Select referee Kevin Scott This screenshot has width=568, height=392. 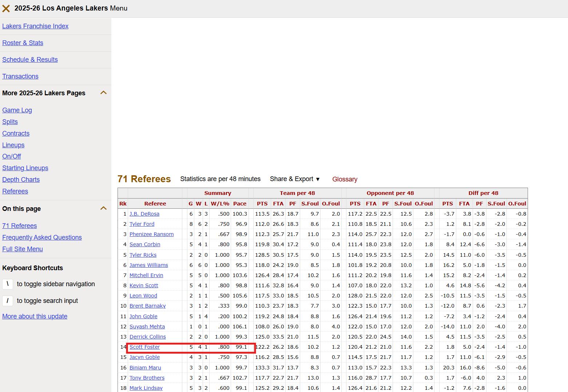coord(144,285)
